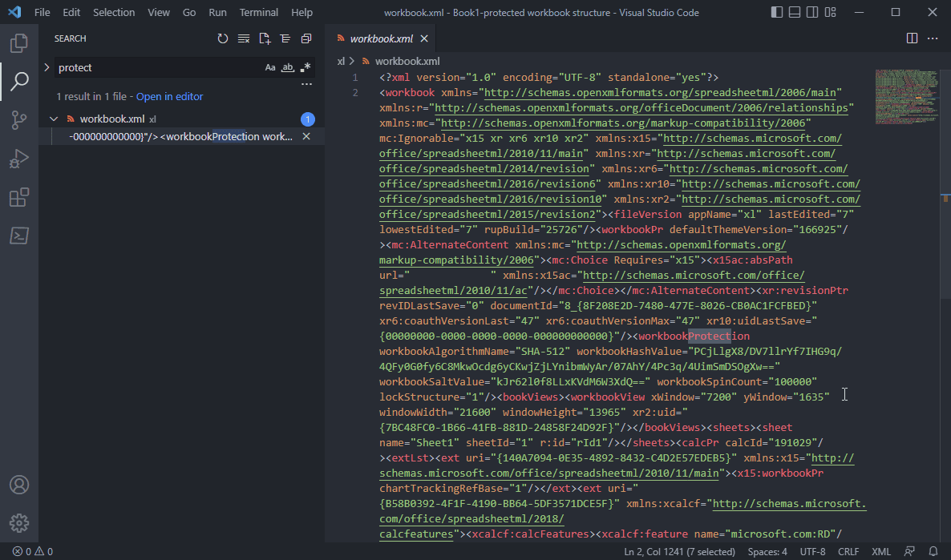This screenshot has height=560, width=951.
Task: Open the notifications bell
Action: [x=933, y=551]
